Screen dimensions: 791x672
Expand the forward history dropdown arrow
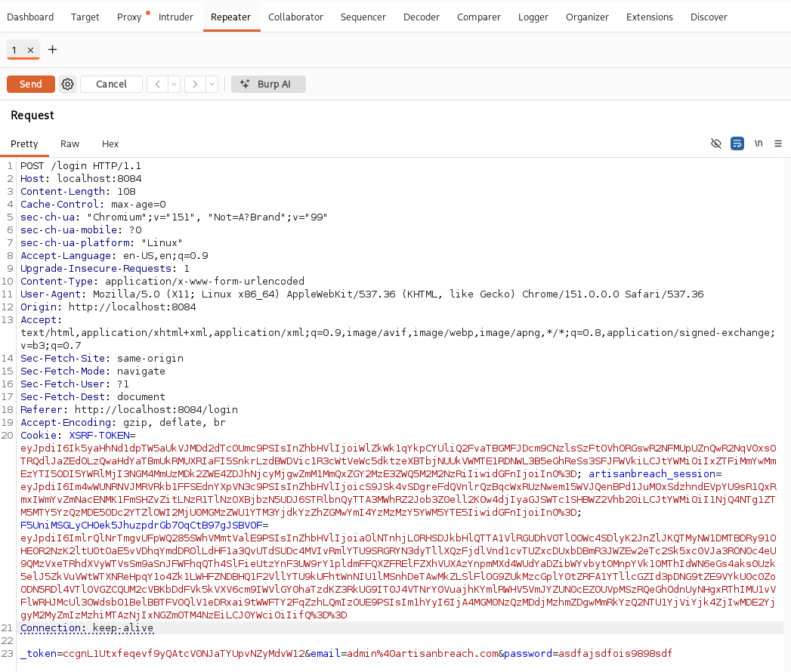pyautogui.click(x=212, y=85)
